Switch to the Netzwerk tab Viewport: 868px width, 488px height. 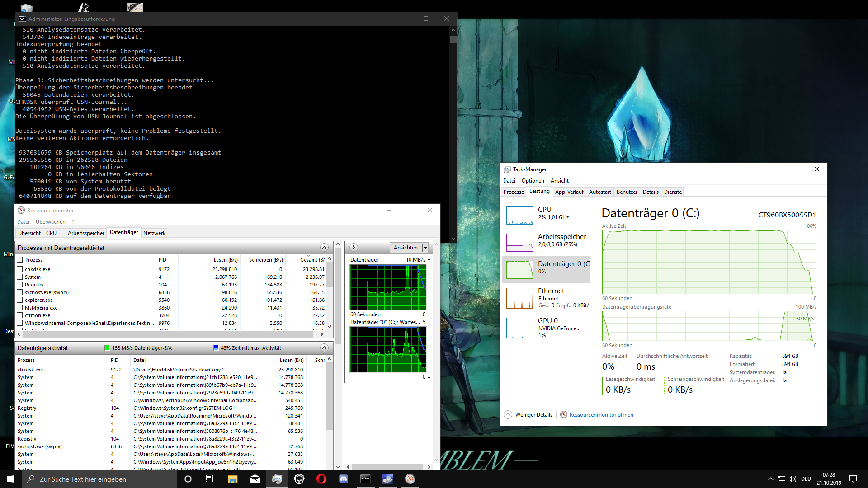pos(154,233)
